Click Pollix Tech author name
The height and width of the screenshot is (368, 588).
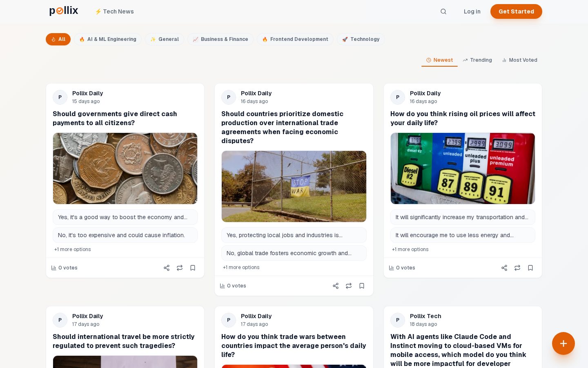(x=425, y=316)
